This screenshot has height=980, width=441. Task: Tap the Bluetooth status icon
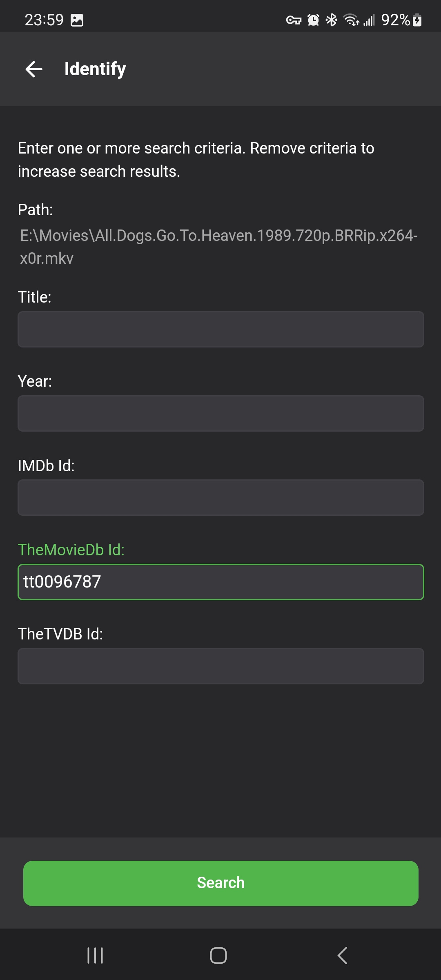tap(331, 20)
